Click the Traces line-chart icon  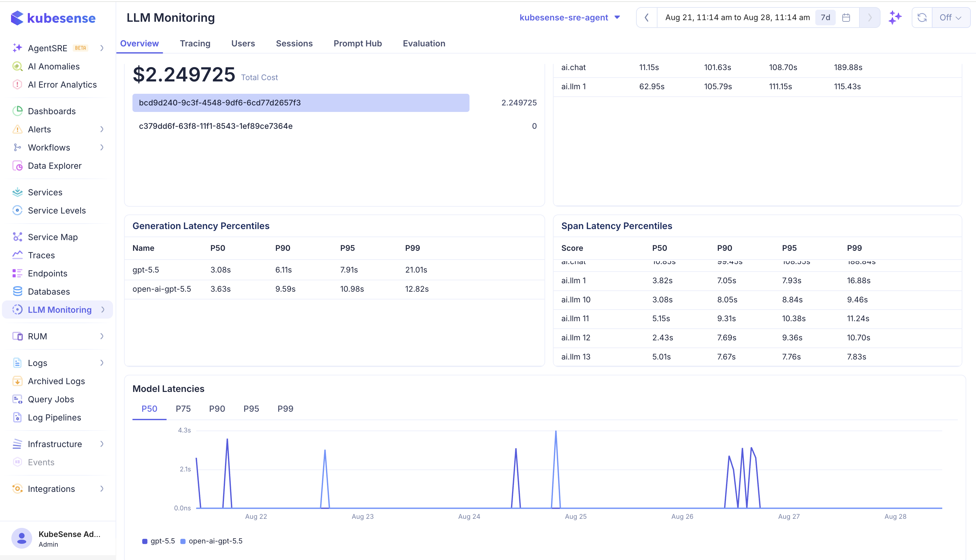point(17,255)
